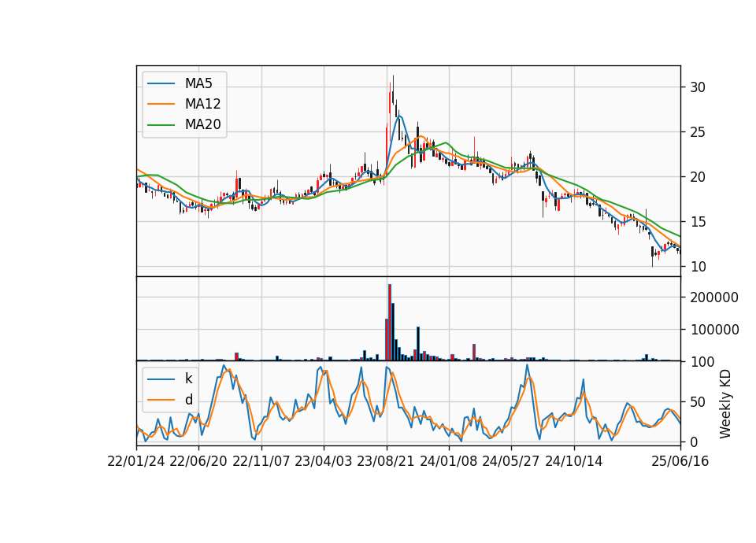The height and width of the screenshot is (543, 756).
Task: Click the price axis value 20
Action: tap(698, 177)
